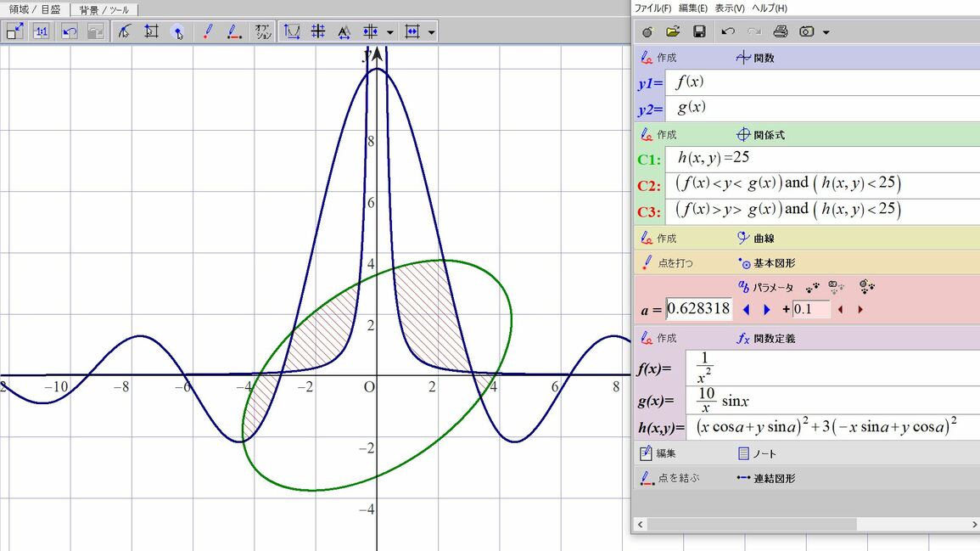Print the graph with the printer icon
This screenshot has height=551, width=980.
click(x=781, y=31)
